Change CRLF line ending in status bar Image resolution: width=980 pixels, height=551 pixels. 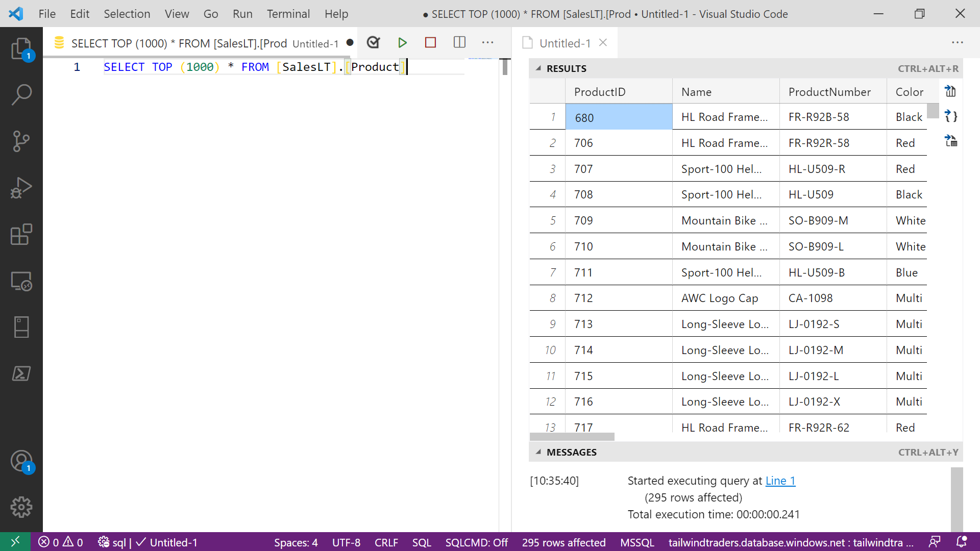[386, 542]
